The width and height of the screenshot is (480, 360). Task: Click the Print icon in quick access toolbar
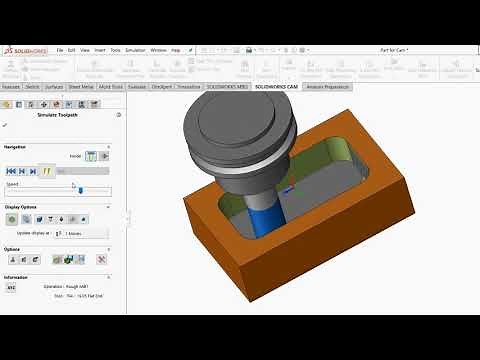click(249, 50)
